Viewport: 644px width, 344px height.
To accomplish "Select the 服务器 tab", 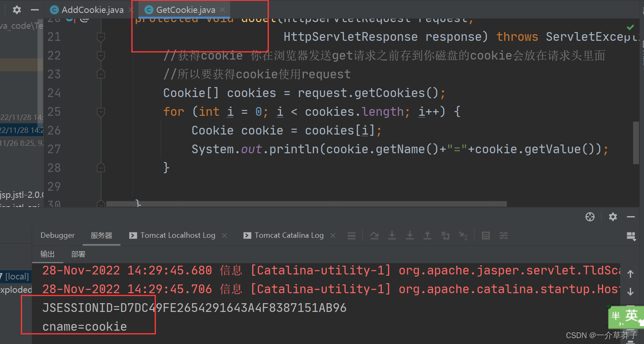I will tap(102, 235).
